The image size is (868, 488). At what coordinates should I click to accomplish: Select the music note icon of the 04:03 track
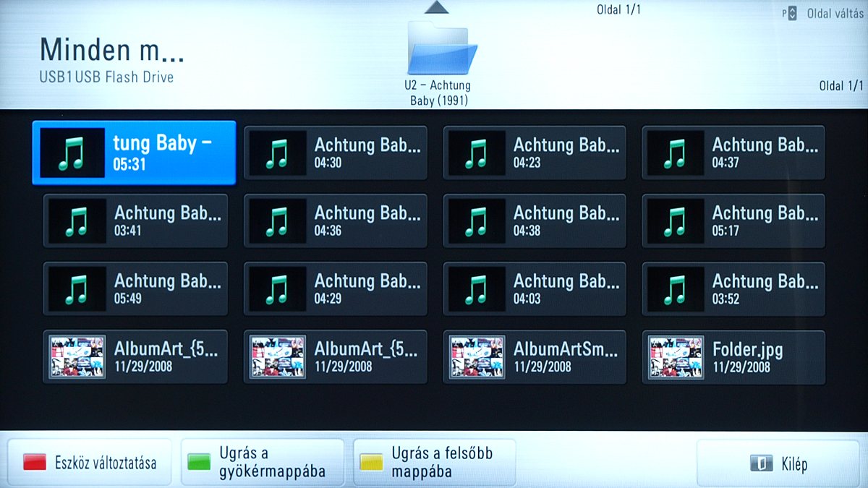475,289
